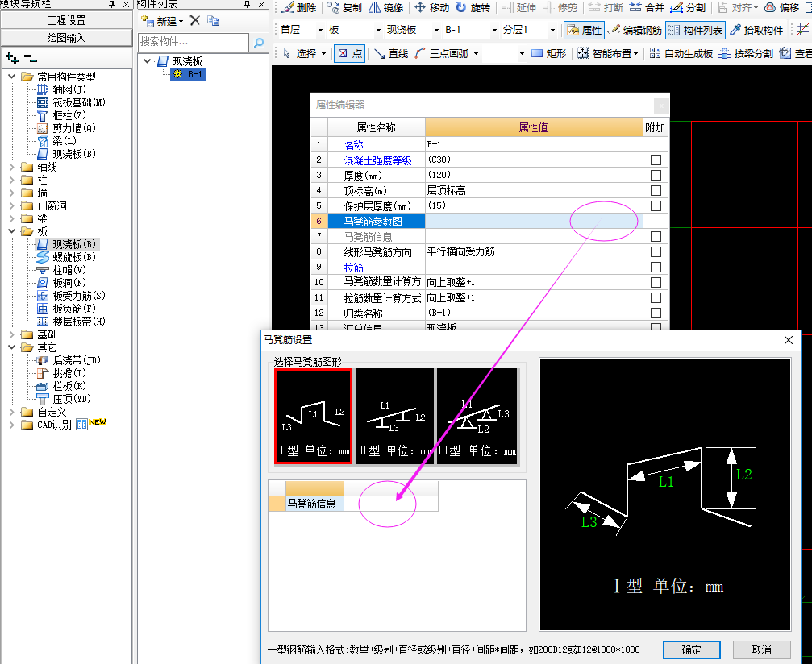Expand the 轴线 folder in navigator
This screenshot has width=812, height=664.
click(11, 167)
